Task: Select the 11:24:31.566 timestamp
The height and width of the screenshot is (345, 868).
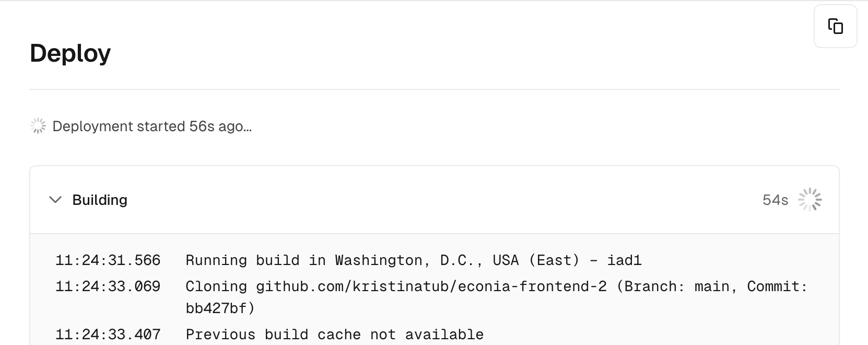Action: click(108, 260)
